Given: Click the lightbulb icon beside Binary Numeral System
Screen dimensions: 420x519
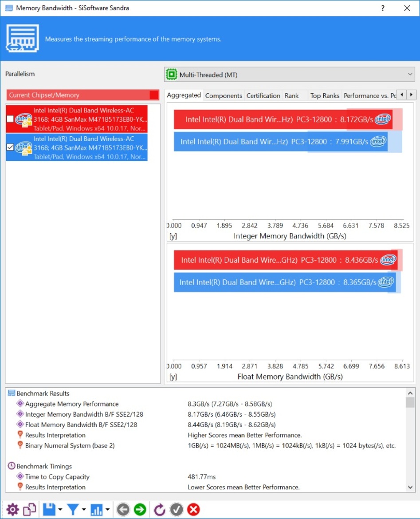Looking at the screenshot, I should [20, 445].
